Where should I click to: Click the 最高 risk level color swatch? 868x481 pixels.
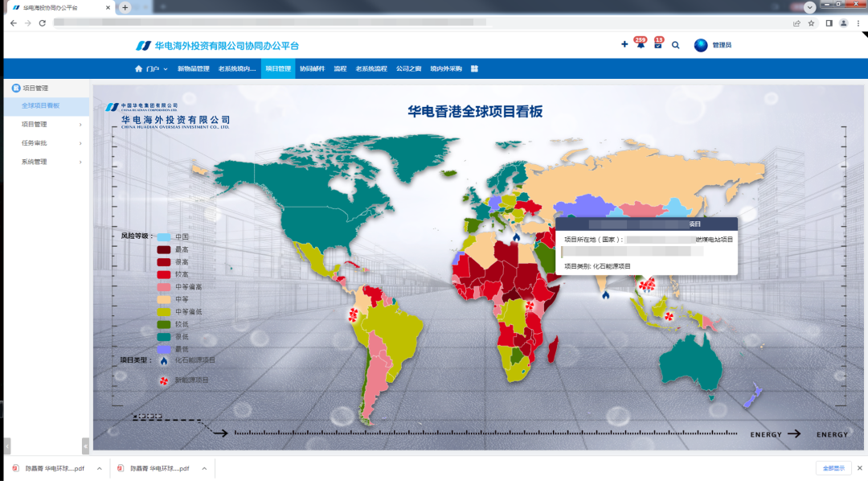pos(164,250)
